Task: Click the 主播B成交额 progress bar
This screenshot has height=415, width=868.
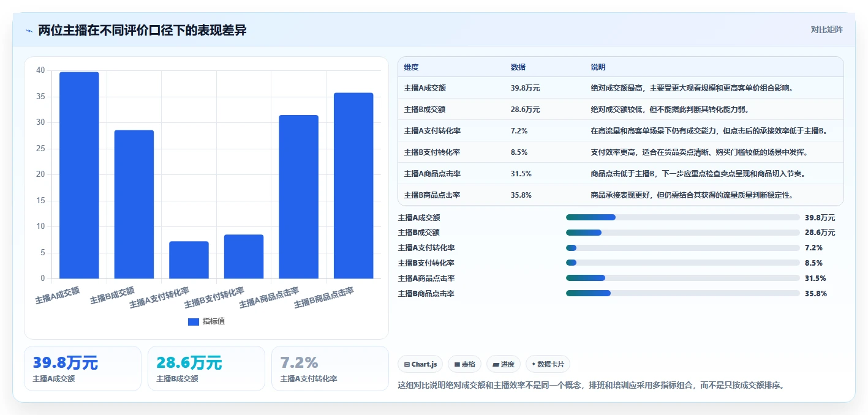Action: 683,233
